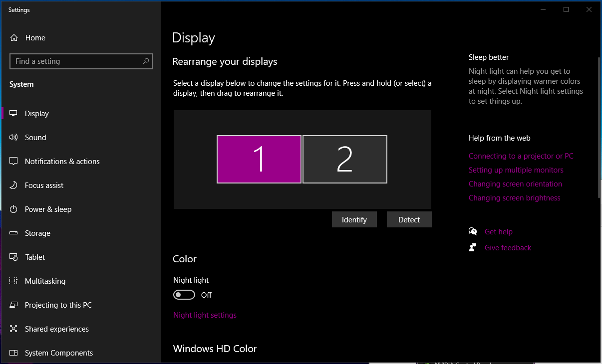Select the Storage drive icon
The width and height of the screenshot is (602, 364).
tap(14, 233)
